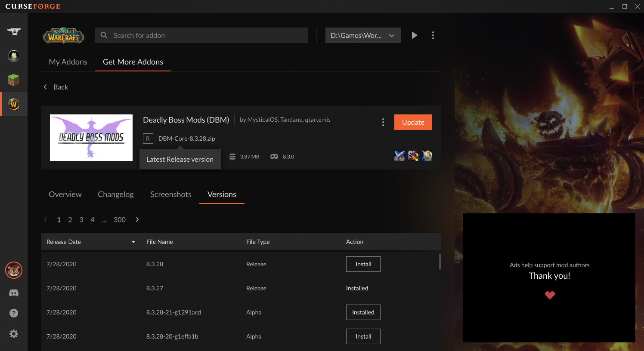Go to the previous versions page arrow
644x351 pixels.
[x=45, y=219]
